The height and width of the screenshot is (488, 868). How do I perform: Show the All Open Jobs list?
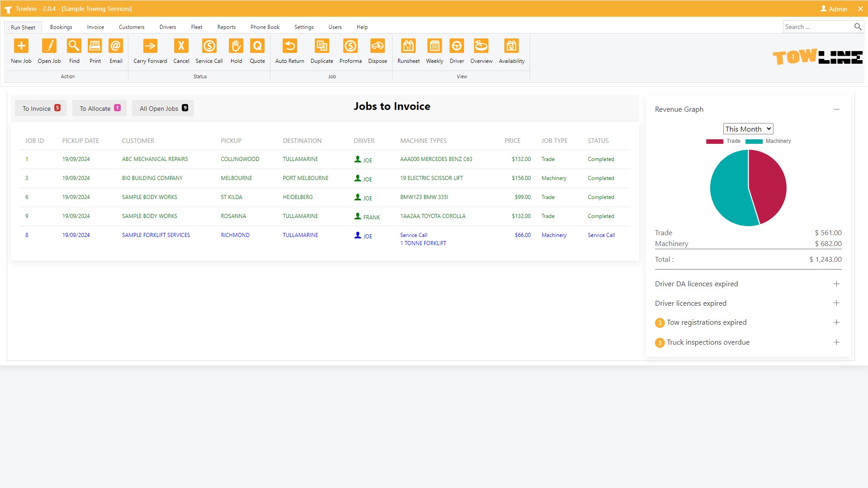coord(163,109)
